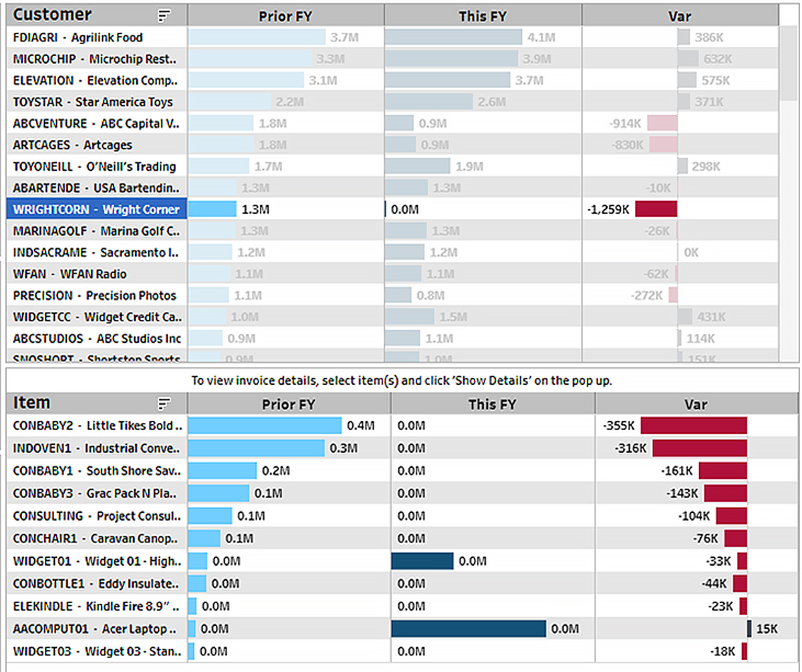The height and width of the screenshot is (672, 802).
Task: Choose the ELEVATION - Elevation Comp.. customer
Action: (98, 80)
